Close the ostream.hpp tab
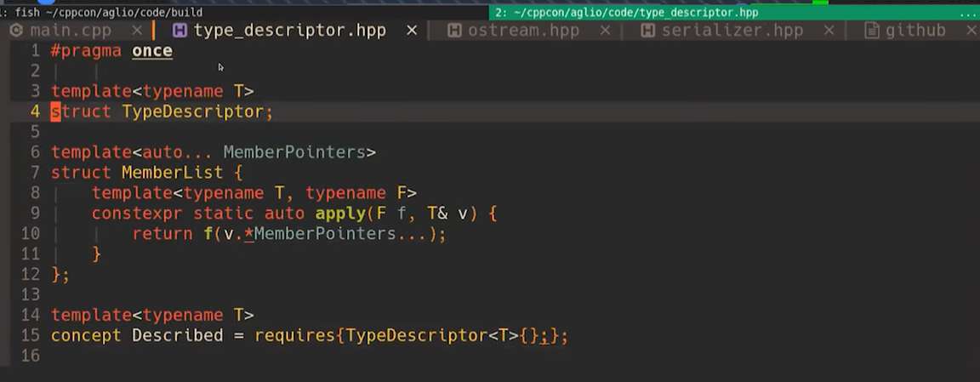Image resolution: width=980 pixels, height=382 pixels. tap(605, 31)
